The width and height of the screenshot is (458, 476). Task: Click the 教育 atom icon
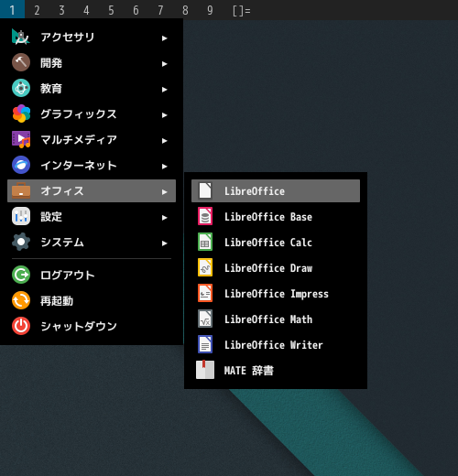(21, 88)
